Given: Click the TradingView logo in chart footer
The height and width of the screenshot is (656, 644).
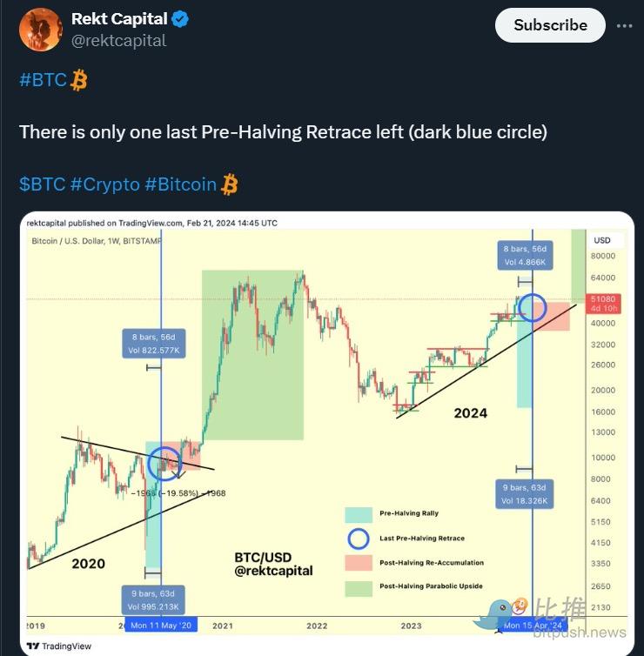Looking at the screenshot, I should pos(58,646).
